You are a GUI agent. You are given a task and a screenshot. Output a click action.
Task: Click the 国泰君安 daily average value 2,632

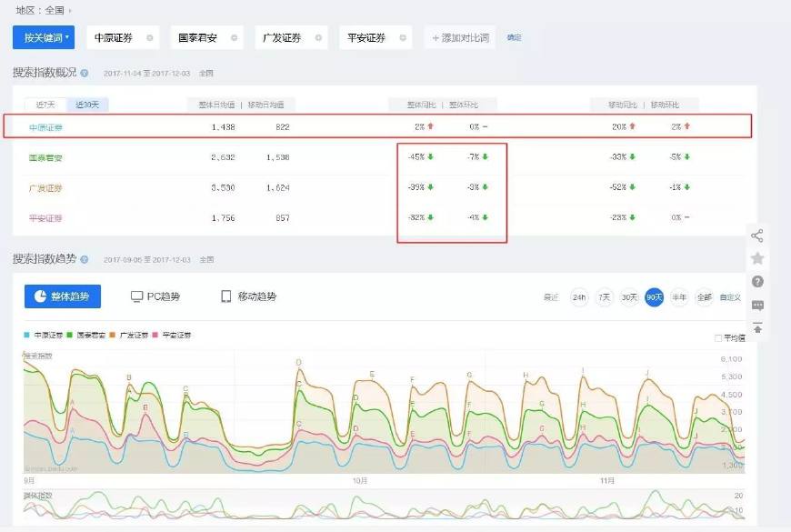point(224,157)
